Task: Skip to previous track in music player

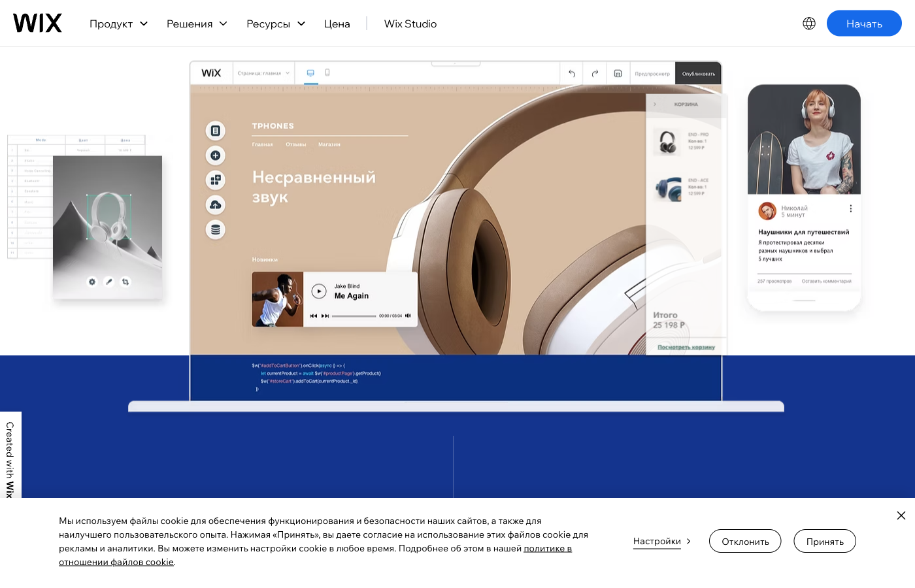Action: (313, 316)
